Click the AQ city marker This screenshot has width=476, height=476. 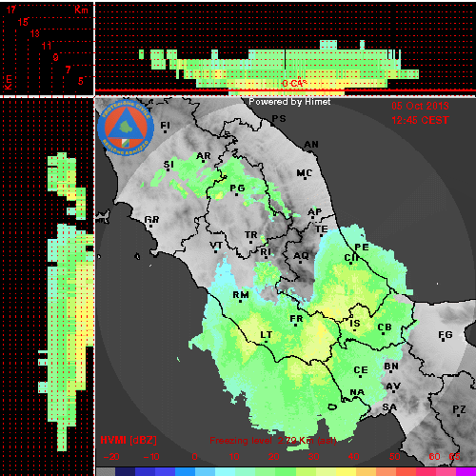(301, 262)
